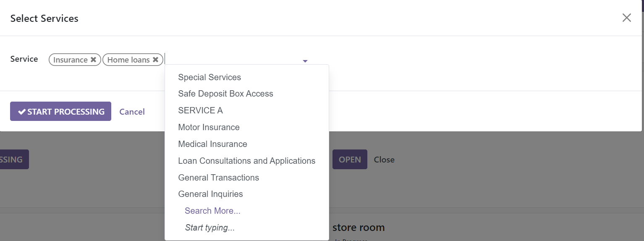Close the Select Services dialog

tap(626, 18)
